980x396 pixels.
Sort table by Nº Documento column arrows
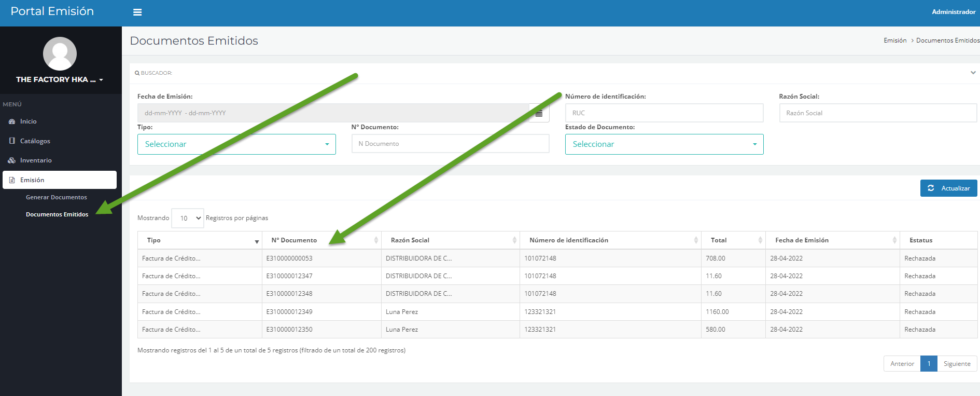point(376,240)
